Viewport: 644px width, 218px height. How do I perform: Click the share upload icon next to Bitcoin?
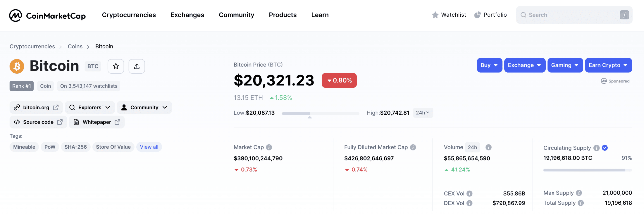coord(137,66)
